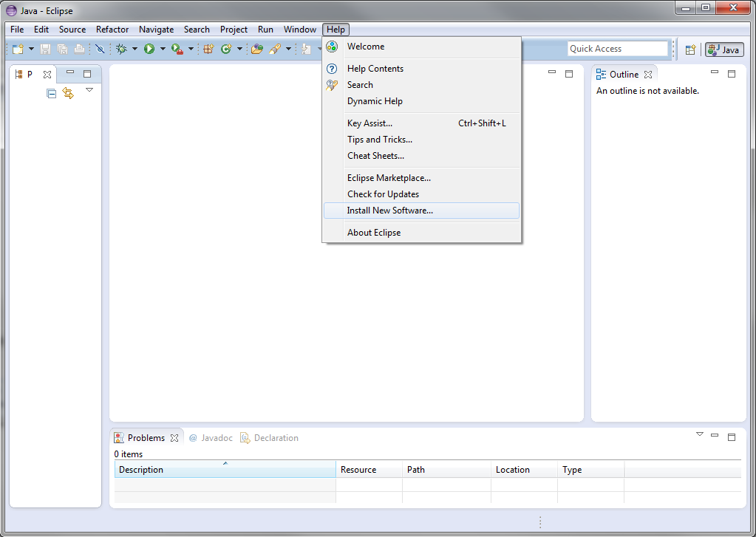This screenshot has width=756, height=537.
Task: Minimize the Outline panel
Action: coord(715,72)
